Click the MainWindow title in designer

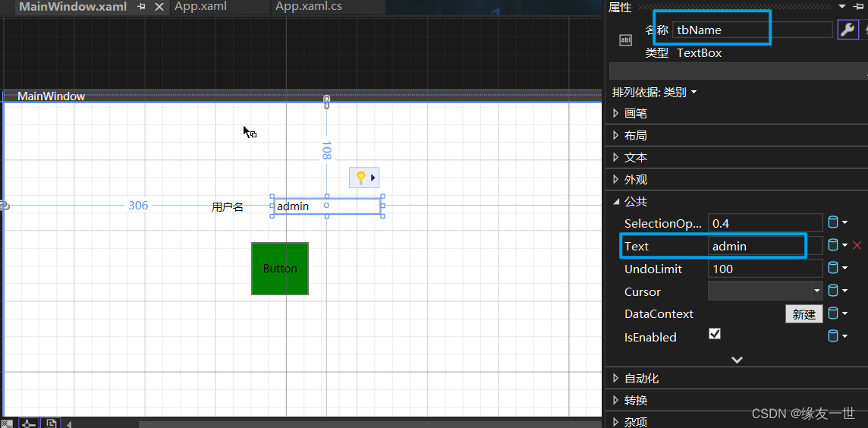[x=51, y=96]
